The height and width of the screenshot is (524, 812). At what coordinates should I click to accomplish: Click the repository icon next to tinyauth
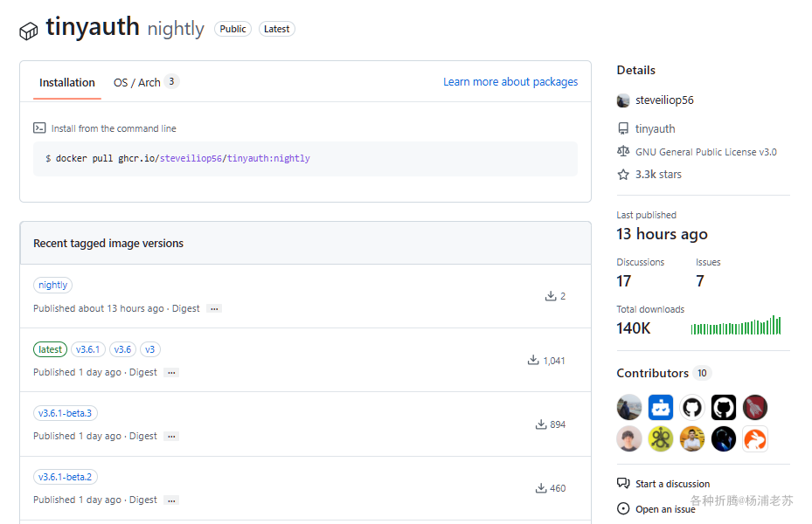pos(623,128)
